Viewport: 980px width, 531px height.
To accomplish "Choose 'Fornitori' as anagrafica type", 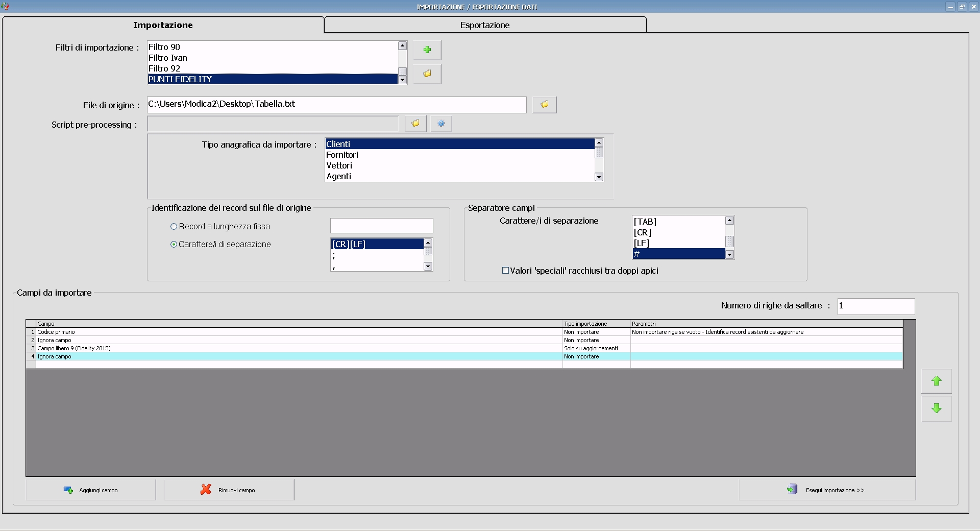I will pos(460,155).
